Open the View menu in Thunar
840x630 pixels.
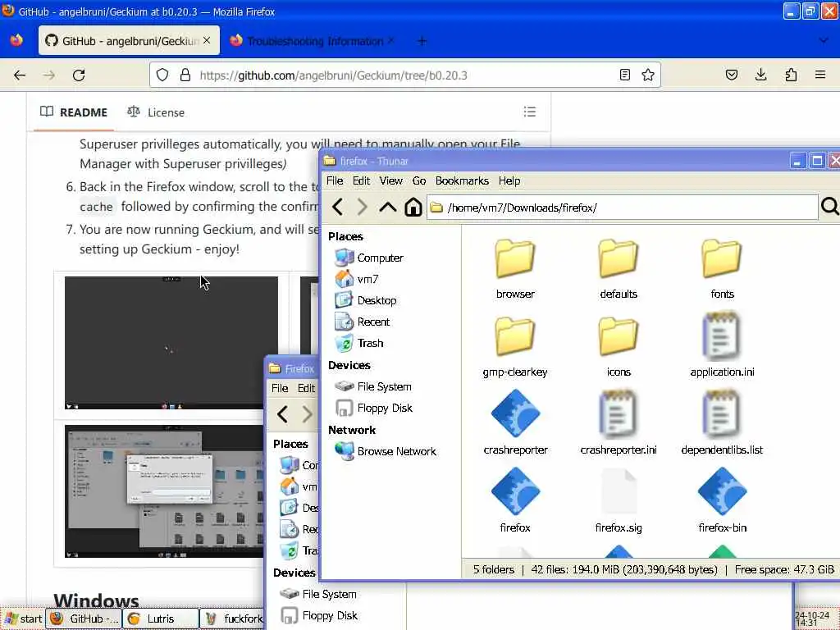(391, 180)
